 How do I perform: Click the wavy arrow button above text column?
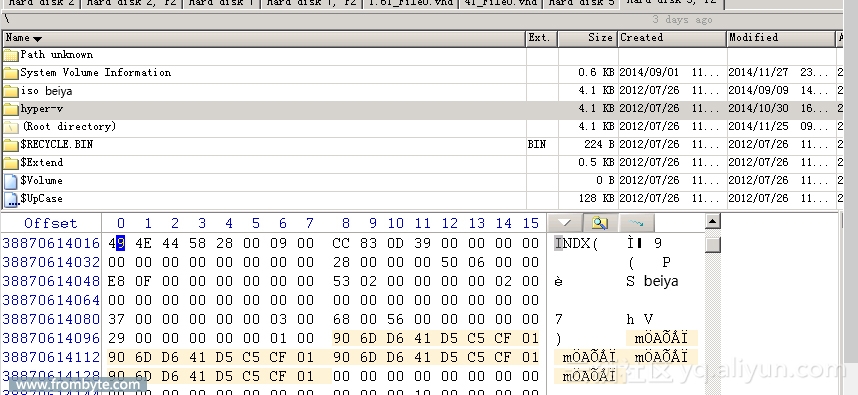(x=636, y=223)
